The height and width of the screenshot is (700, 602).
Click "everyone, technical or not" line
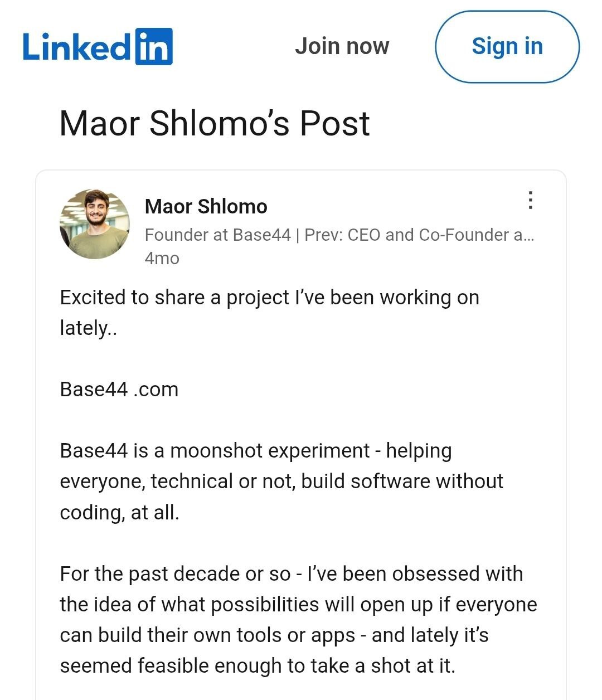[281, 481]
